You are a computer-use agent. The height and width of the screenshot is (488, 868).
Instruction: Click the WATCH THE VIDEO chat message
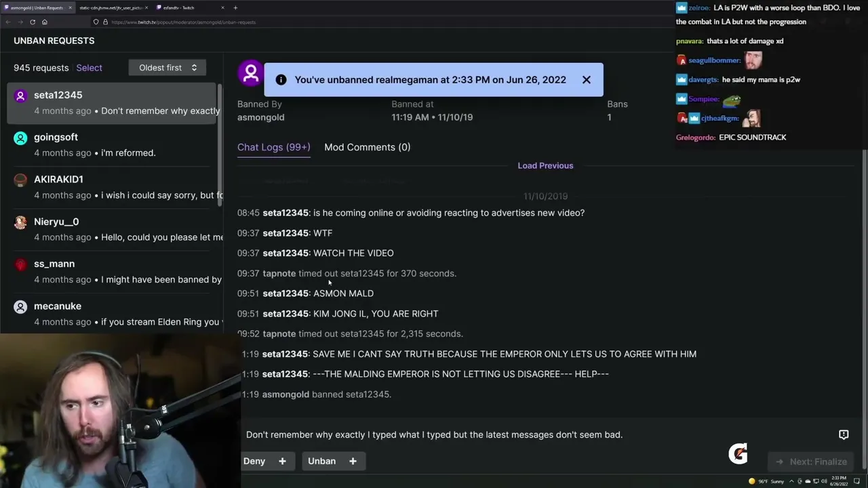click(x=353, y=253)
